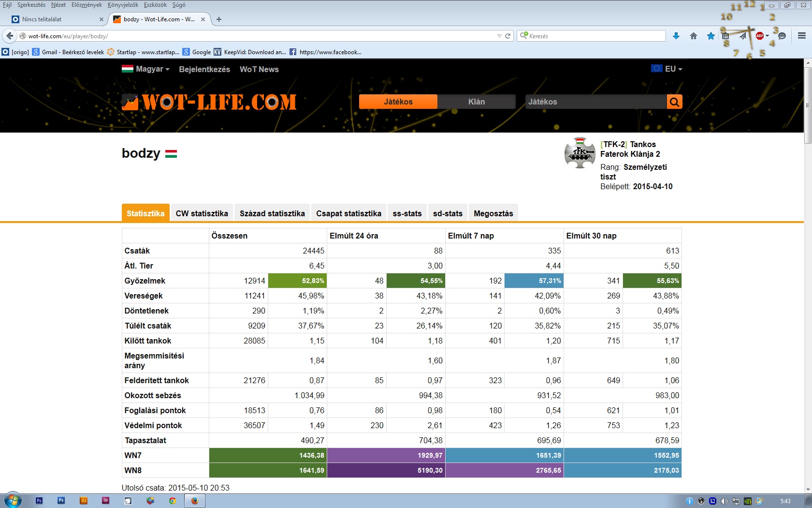Switch search mode to Klán
Viewport: 812px width, 508px height.
tap(476, 102)
